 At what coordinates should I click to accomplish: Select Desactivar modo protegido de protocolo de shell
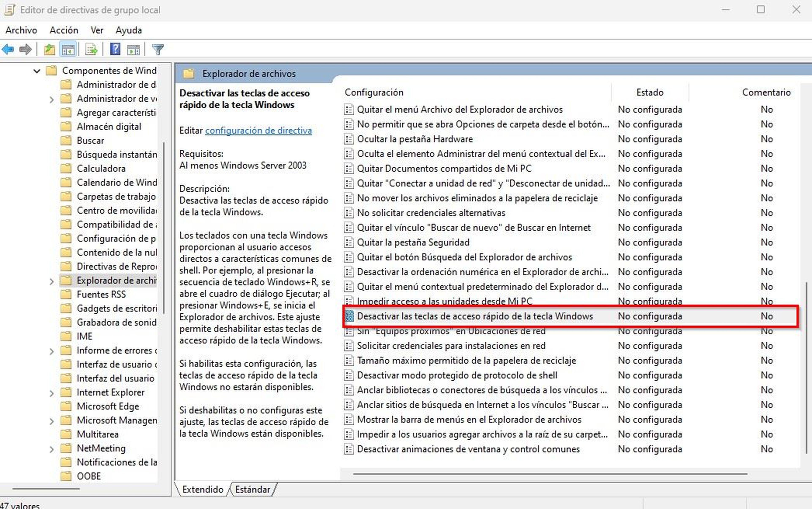click(x=457, y=375)
